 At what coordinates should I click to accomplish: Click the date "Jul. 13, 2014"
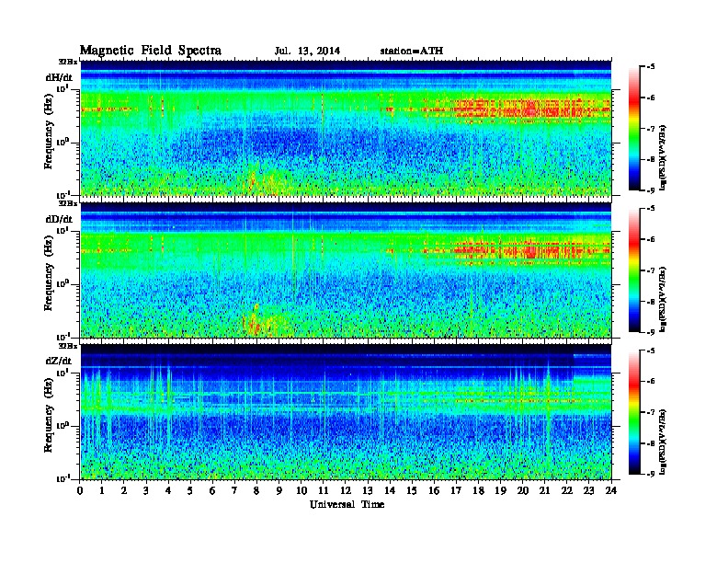(x=307, y=52)
